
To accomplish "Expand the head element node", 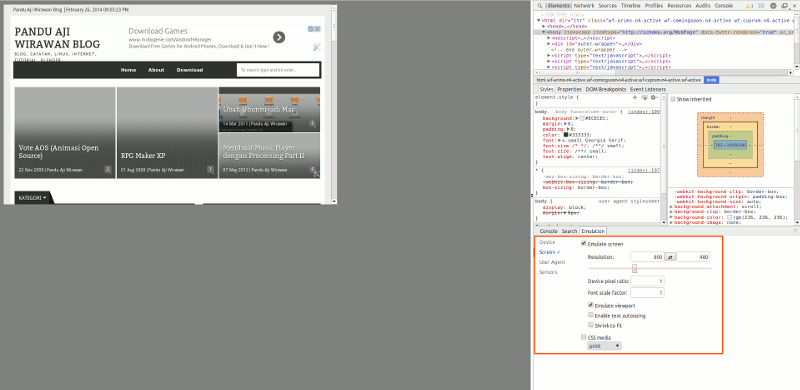I will [543, 26].
